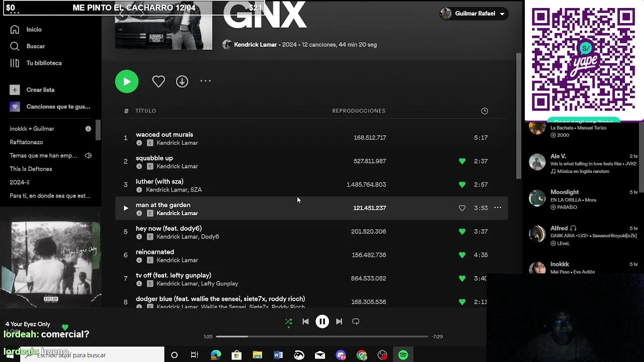Image resolution: width=644 pixels, height=362 pixels.
Task: Skip to next track
Action: pos(339,322)
